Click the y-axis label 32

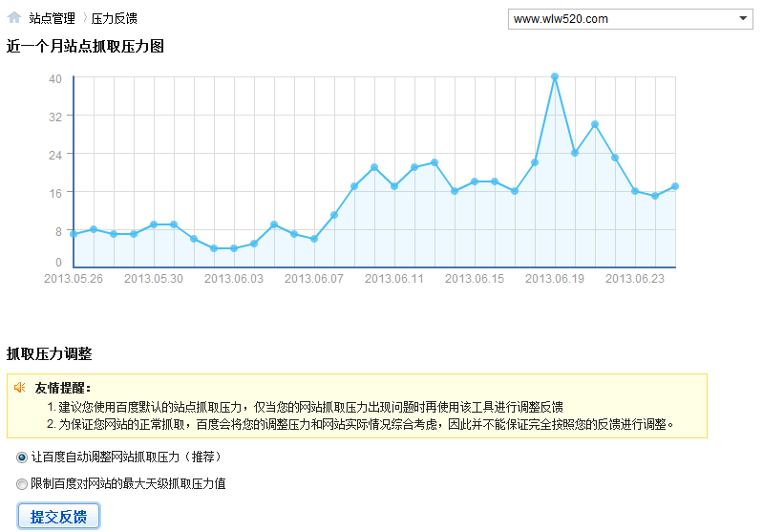click(x=55, y=117)
